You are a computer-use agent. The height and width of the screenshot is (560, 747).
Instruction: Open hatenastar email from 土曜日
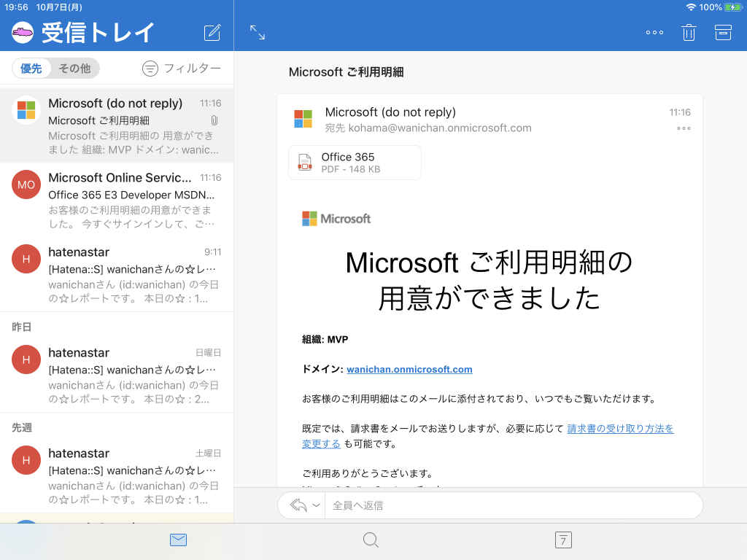point(117,475)
